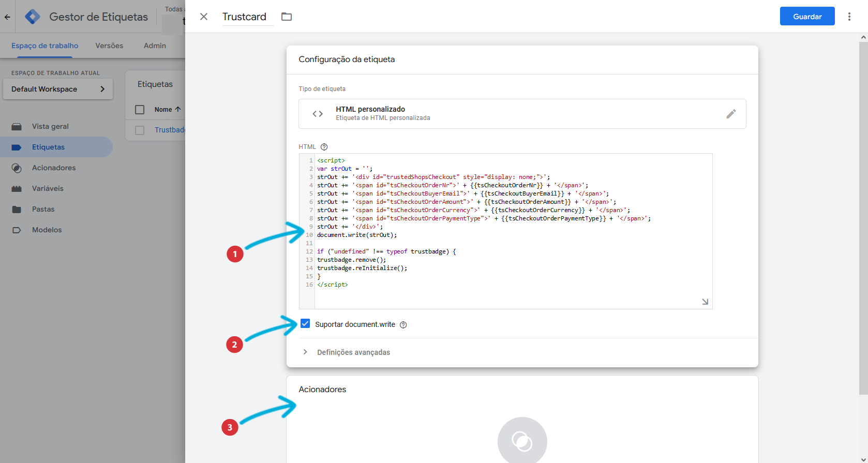Screen dimensions: 868x463
Task: Click the HTML help question mark icon
Action: coord(324,147)
